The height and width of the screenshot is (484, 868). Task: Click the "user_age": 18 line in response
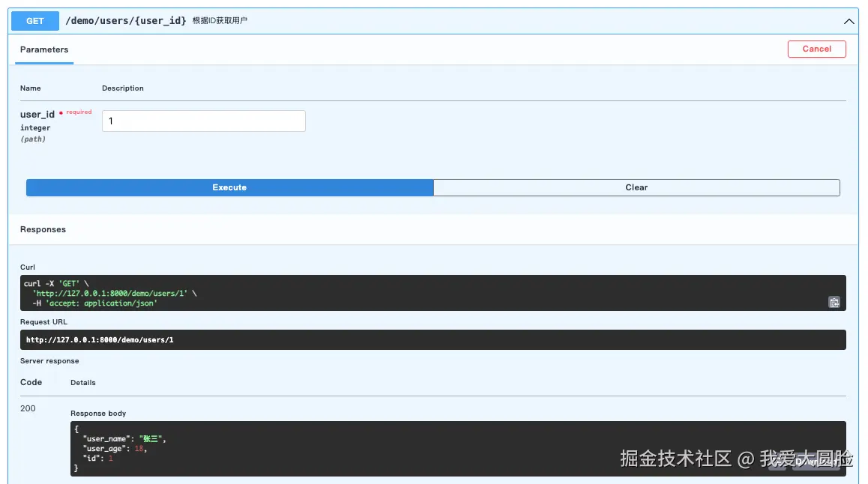(115, 449)
